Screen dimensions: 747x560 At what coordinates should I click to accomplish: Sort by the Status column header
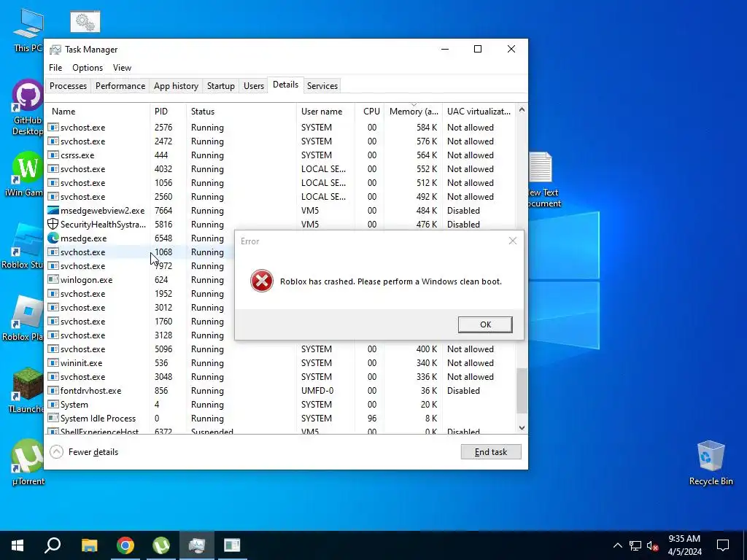tap(241, 112)
